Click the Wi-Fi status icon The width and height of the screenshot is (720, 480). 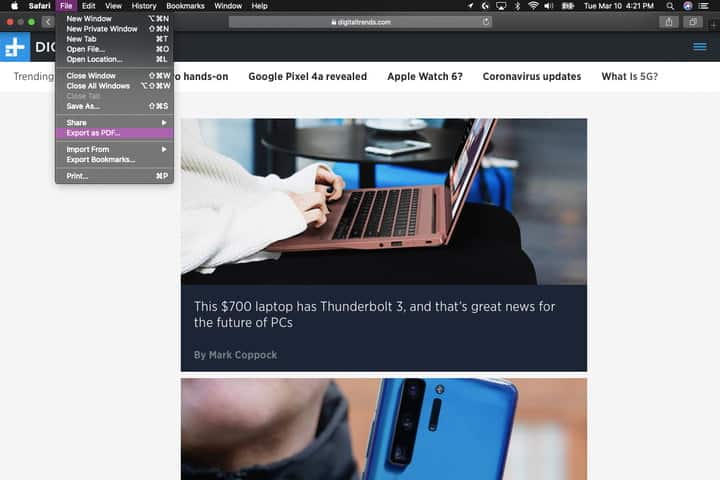[533, 6]
